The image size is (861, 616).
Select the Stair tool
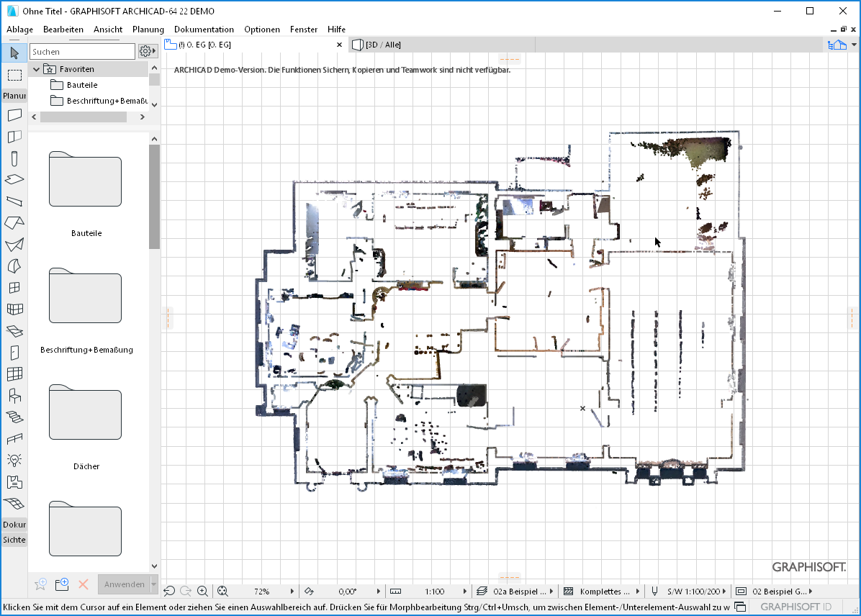14,417
